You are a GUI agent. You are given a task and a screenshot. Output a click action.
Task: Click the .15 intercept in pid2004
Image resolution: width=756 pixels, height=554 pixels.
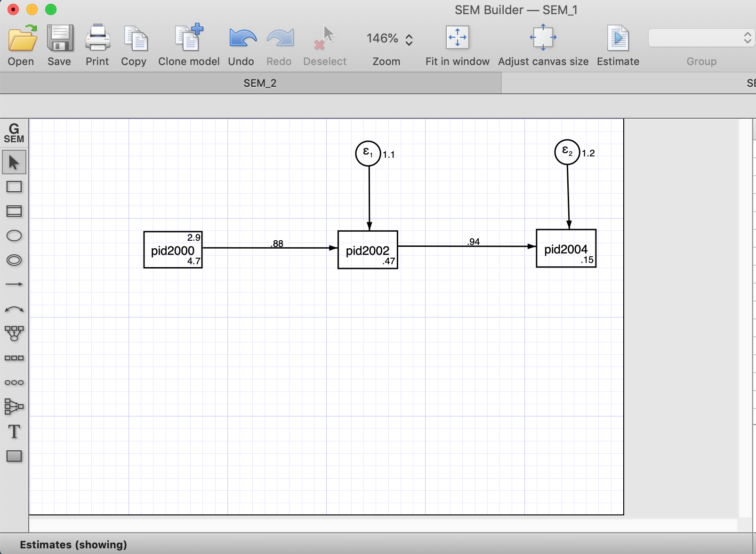pyautogui.click(x=587, y=260)
